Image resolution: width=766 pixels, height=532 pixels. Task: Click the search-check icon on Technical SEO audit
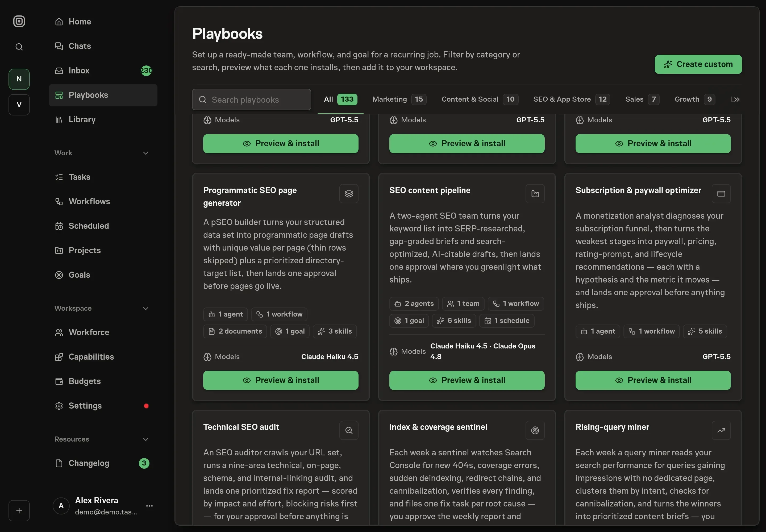coord(349,430)
